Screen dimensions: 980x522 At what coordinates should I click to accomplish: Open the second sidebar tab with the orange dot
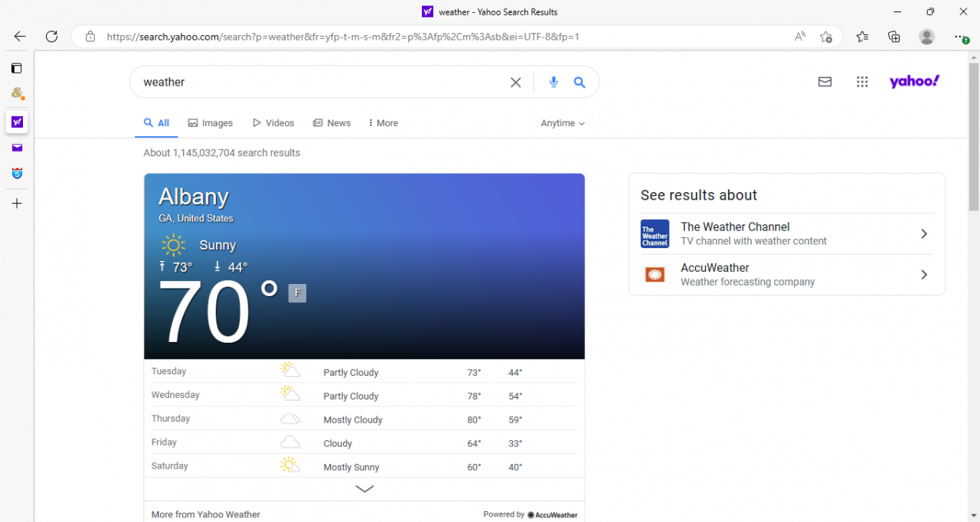(x=17, y=93)
